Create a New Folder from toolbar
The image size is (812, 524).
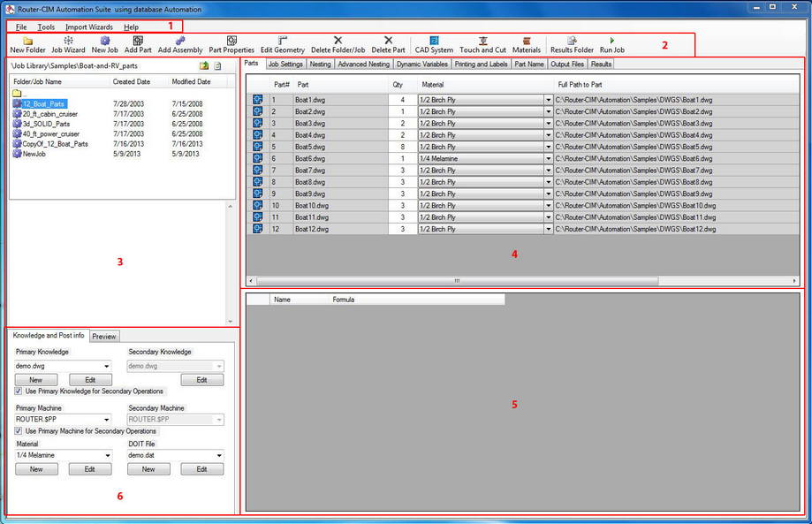(28, 45)
